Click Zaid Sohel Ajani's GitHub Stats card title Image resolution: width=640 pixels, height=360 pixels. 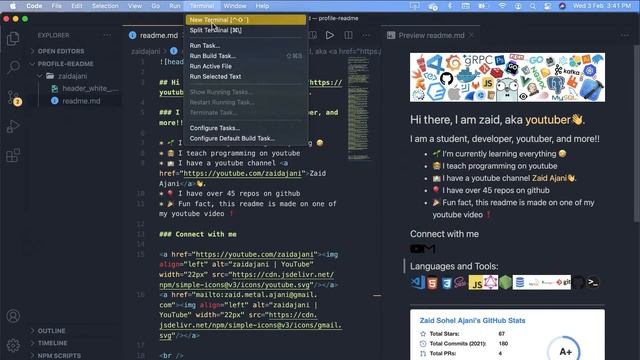click(x=472, y=320)
